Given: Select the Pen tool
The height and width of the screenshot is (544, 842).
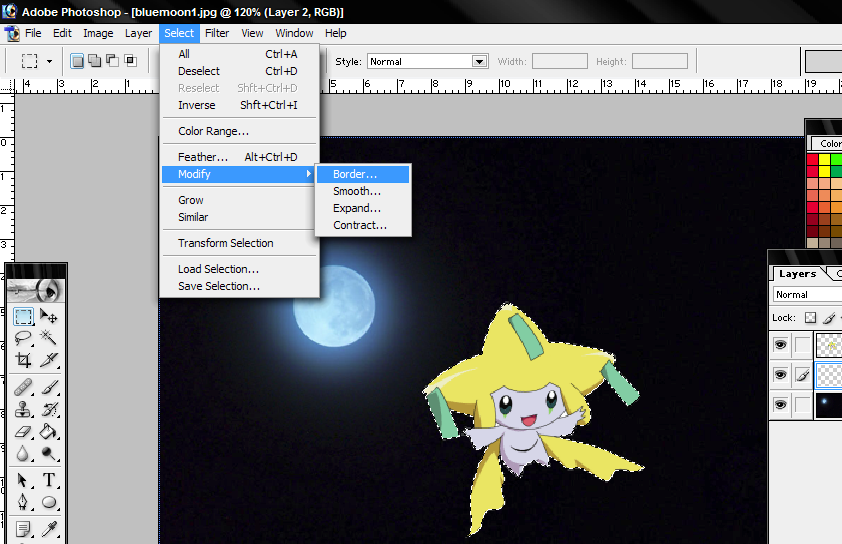Looking at the screenshot, I should (x=23, y=502).
